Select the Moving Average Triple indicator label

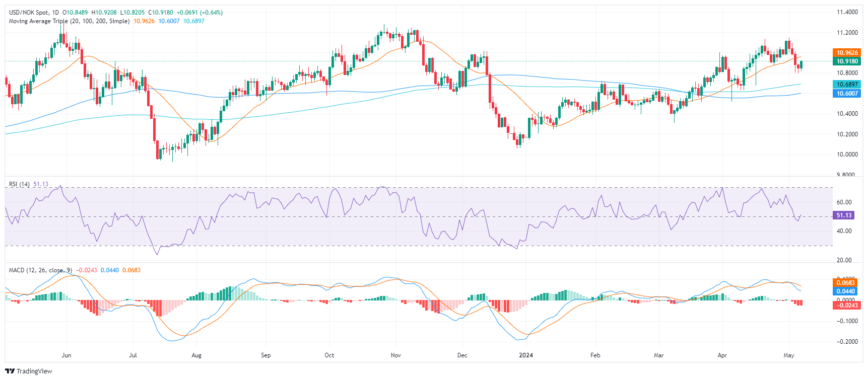(x=69, y=21)
